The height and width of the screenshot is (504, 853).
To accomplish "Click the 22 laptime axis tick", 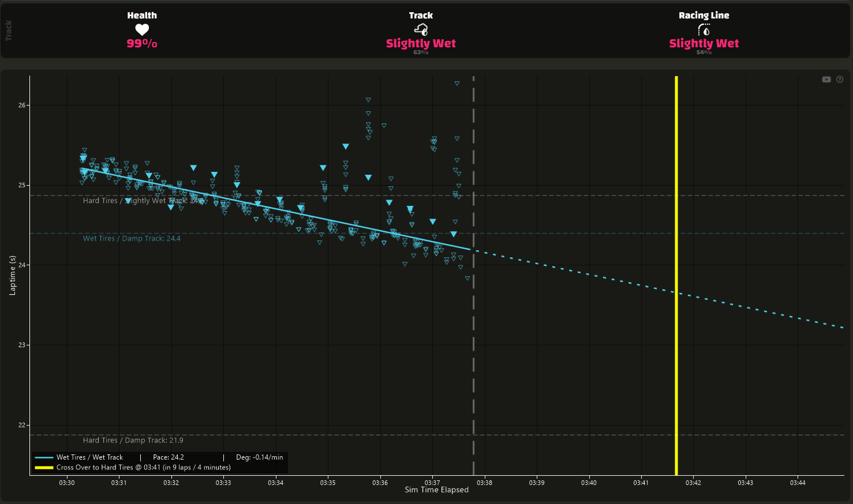I will coord(22,425).
